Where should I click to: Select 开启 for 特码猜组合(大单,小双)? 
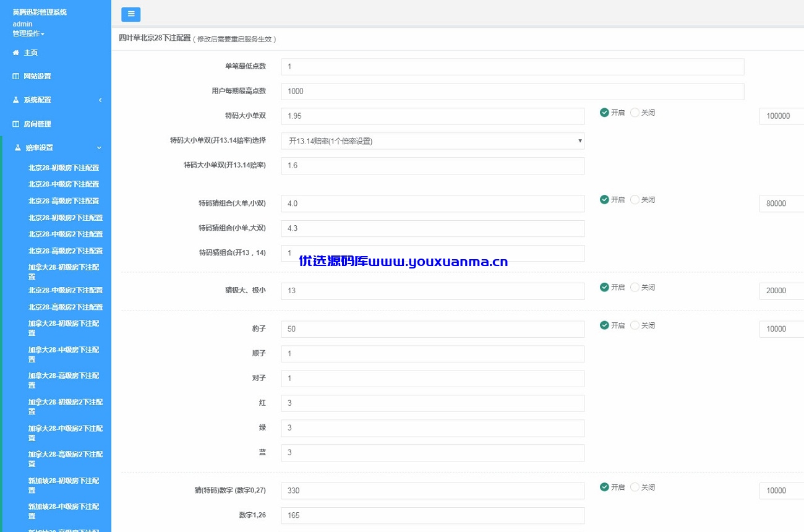click(x=604, y=200)
